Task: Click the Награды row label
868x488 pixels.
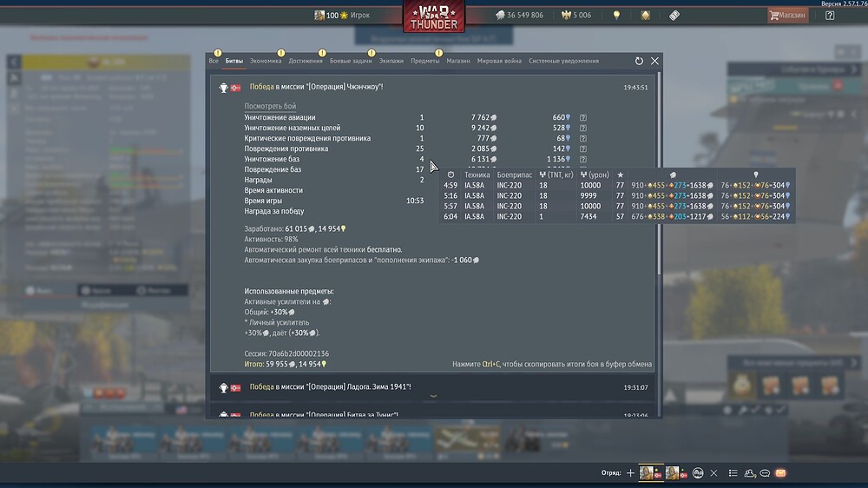Action: tap(258, 180)
